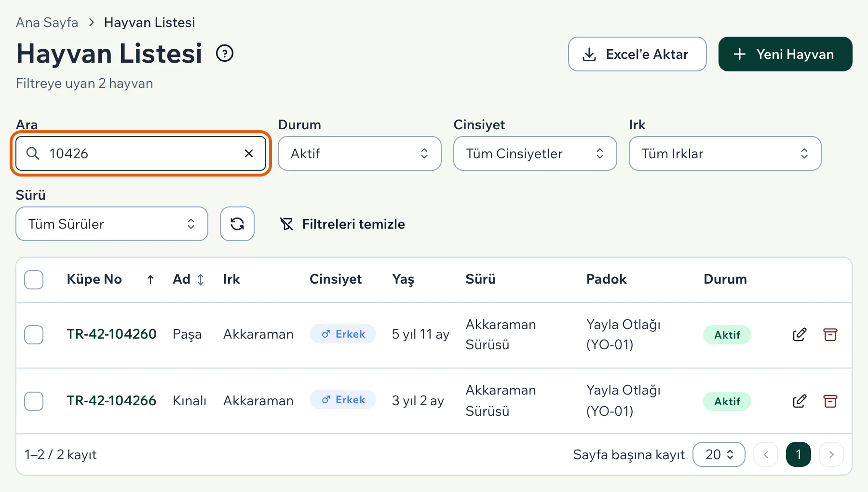868x492 pixels.
Task: Click the refresh icon button next to Sürü
Action: coord(237,224)
